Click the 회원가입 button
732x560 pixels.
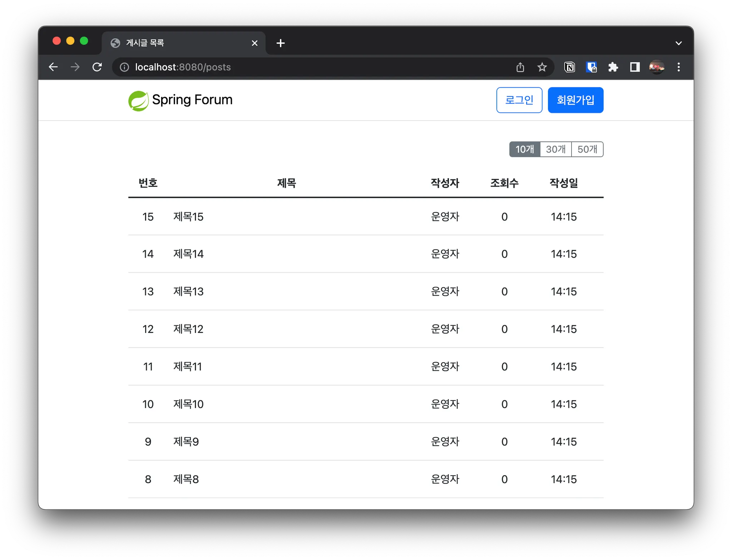click(x=575, y=100)
